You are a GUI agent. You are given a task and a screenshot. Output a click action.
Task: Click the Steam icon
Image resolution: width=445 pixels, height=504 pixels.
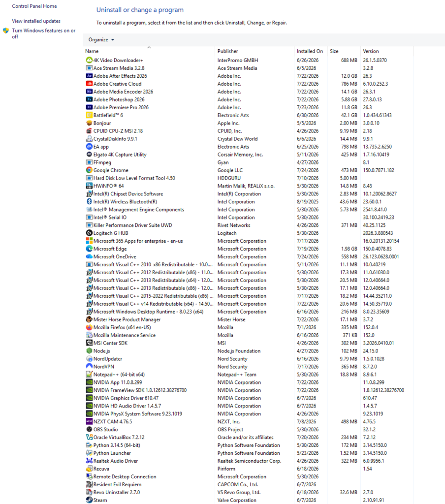pyautogui.click(x=89, y=500)
